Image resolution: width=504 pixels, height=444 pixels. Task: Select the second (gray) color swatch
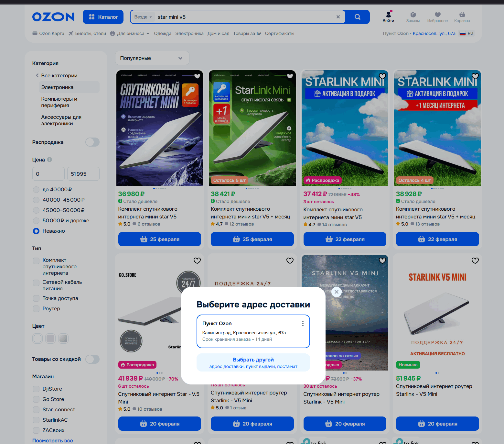50,339
